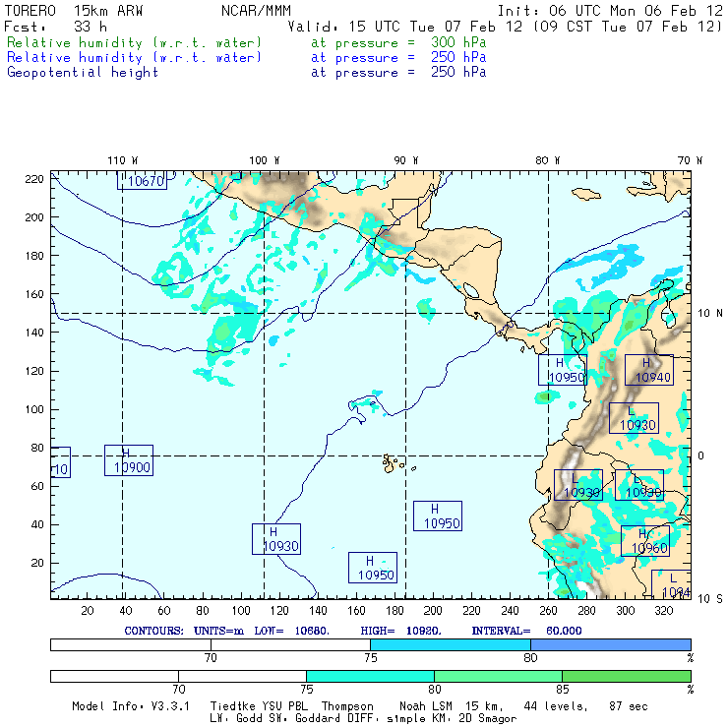Click the turquoise 75-80% lower colorbar segment

click(x=370, y=676)
